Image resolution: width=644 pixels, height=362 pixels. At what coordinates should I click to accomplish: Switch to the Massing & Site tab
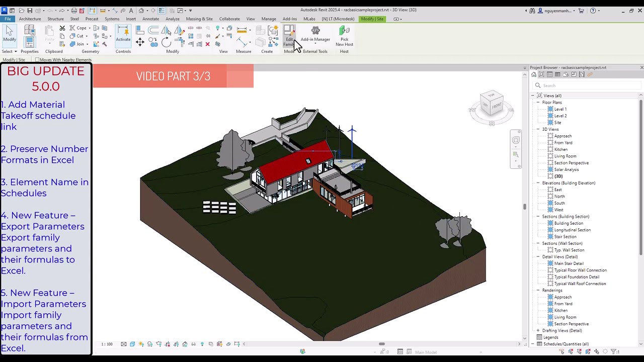tap(199, 19)
